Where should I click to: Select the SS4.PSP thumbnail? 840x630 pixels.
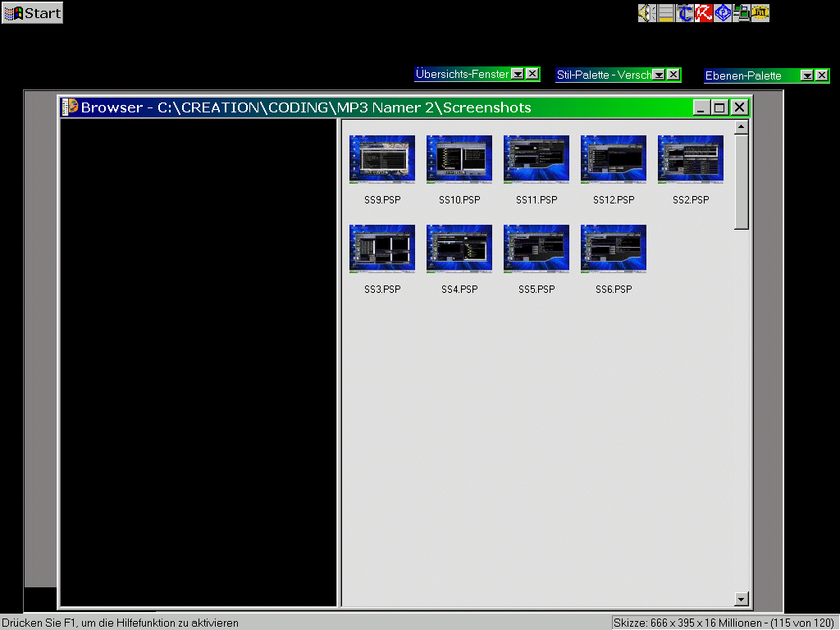459,249
